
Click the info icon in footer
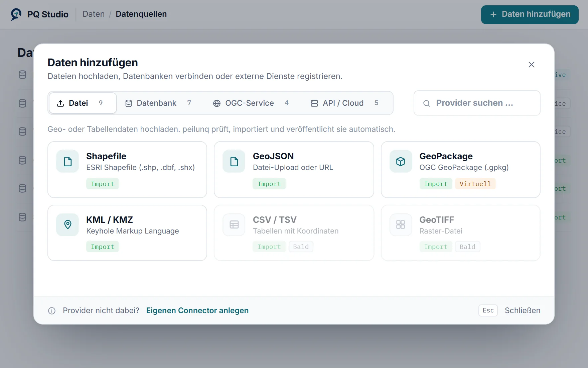tap(52, 311)
